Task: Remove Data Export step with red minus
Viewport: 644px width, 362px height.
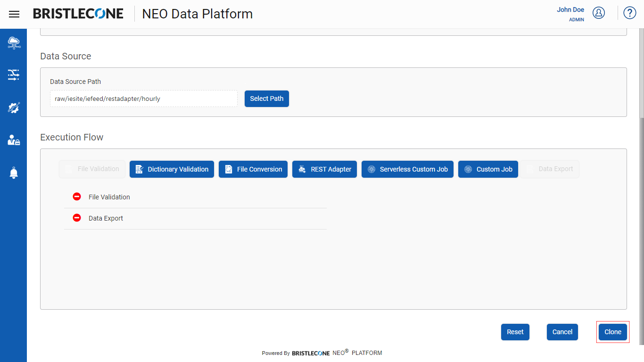Action: click(77, 218)
